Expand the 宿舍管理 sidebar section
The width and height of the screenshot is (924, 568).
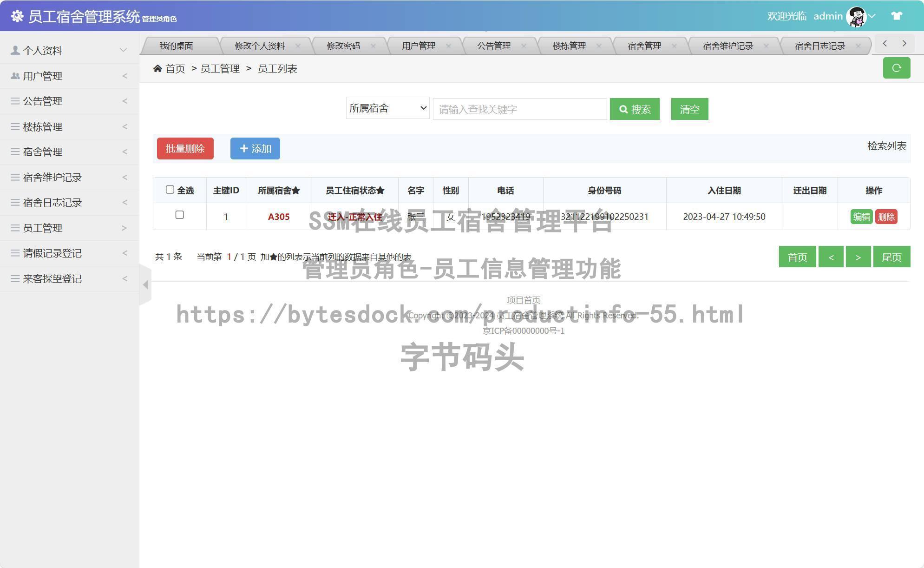coord(125,152)
